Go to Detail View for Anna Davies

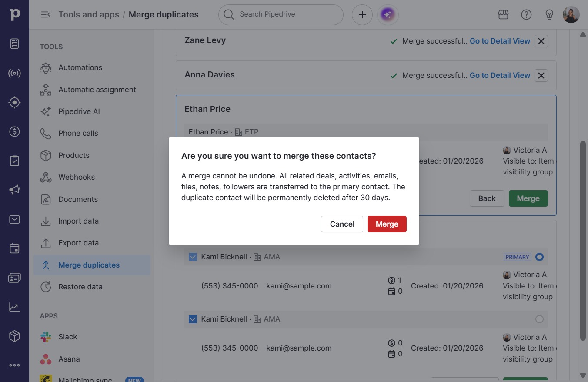[500, 75]
